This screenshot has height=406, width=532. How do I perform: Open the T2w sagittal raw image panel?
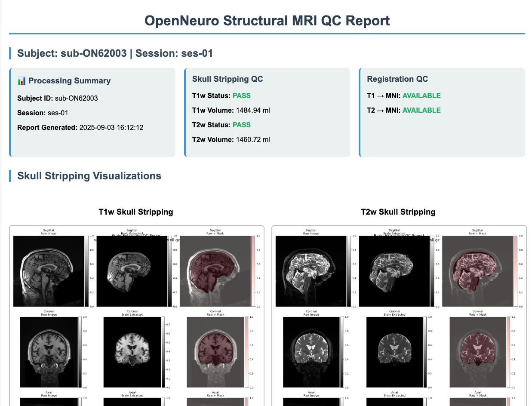tap(311, 271)
